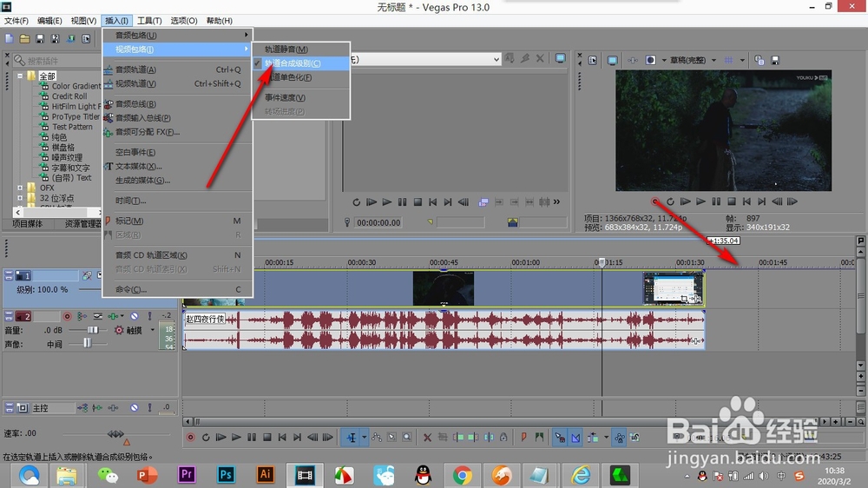The width and height of the screenshot is (868, 488).
Task: Click the save project disk icon
Action: (x=40, y=39)
